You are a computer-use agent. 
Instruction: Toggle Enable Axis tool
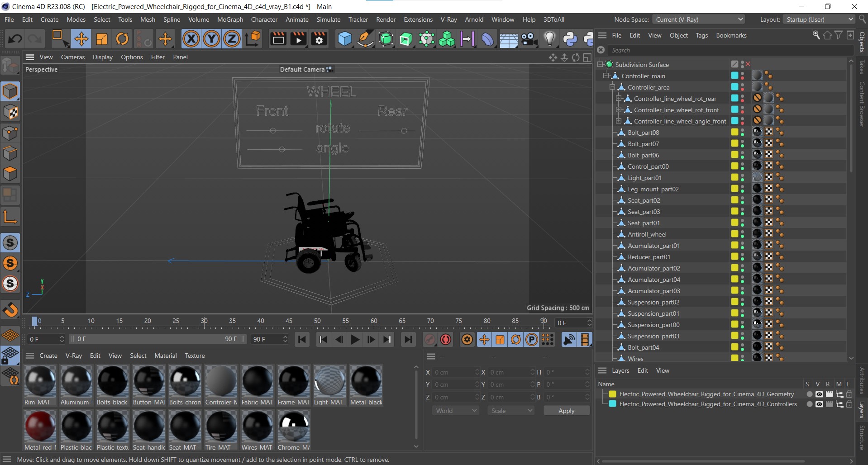(10, 217)
